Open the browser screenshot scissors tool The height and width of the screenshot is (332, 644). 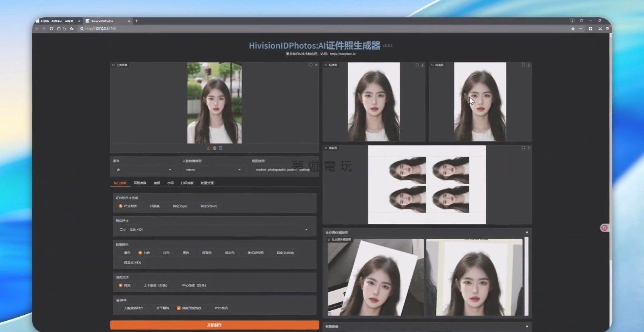[x=600, y=29]
